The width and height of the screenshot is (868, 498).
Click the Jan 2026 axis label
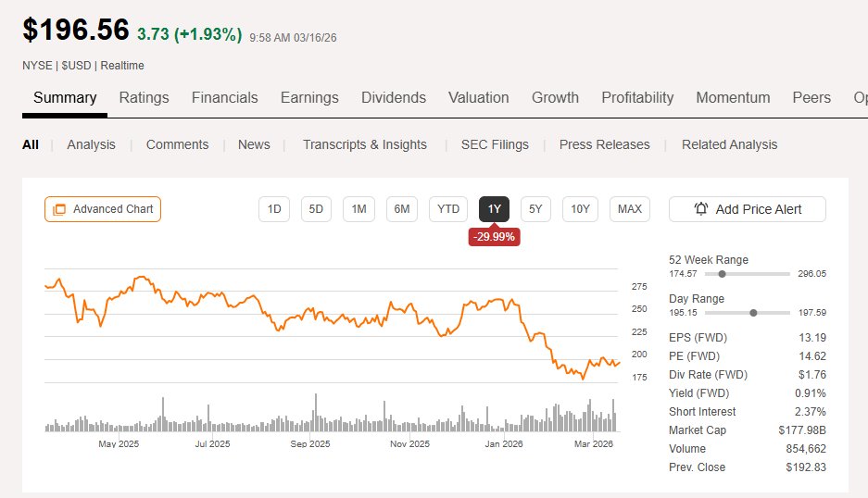[504, 443]
